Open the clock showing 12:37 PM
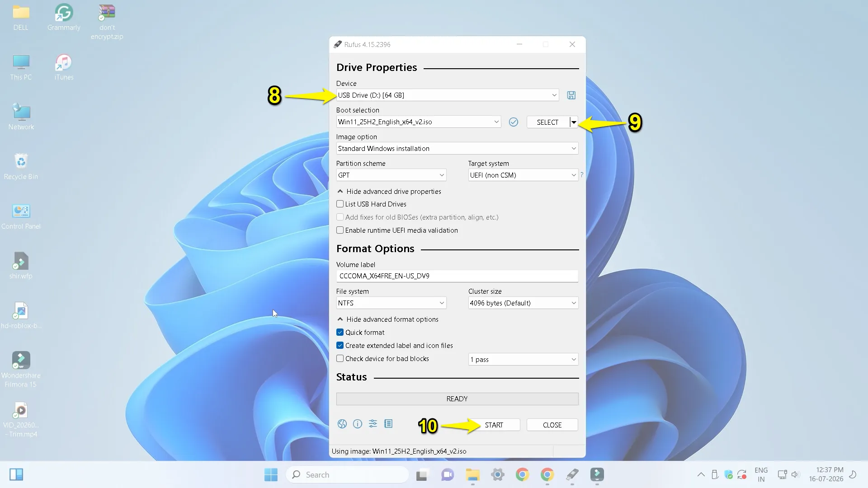This screenshot has height=488, width=868. (x=826, y=474)
